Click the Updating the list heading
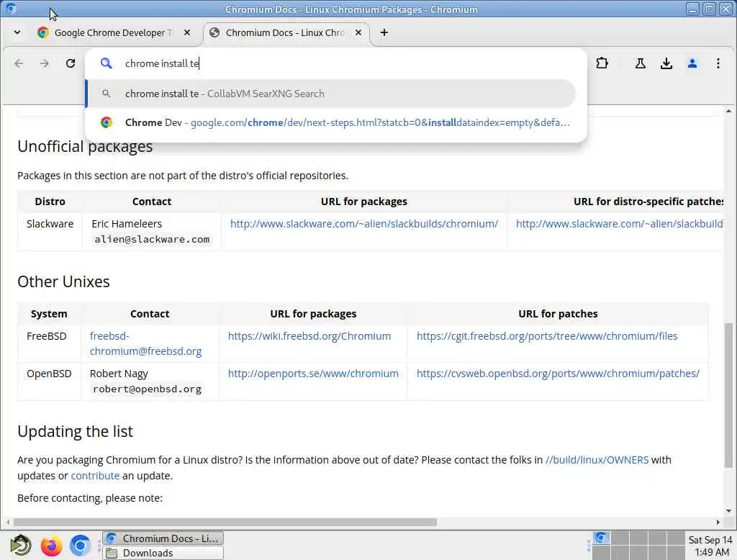 point(75,431)
